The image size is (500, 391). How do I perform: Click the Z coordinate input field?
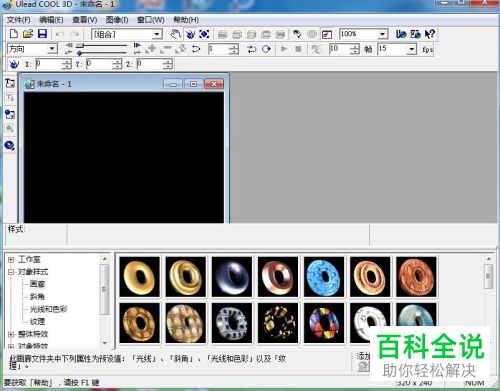tap(150, 64)
